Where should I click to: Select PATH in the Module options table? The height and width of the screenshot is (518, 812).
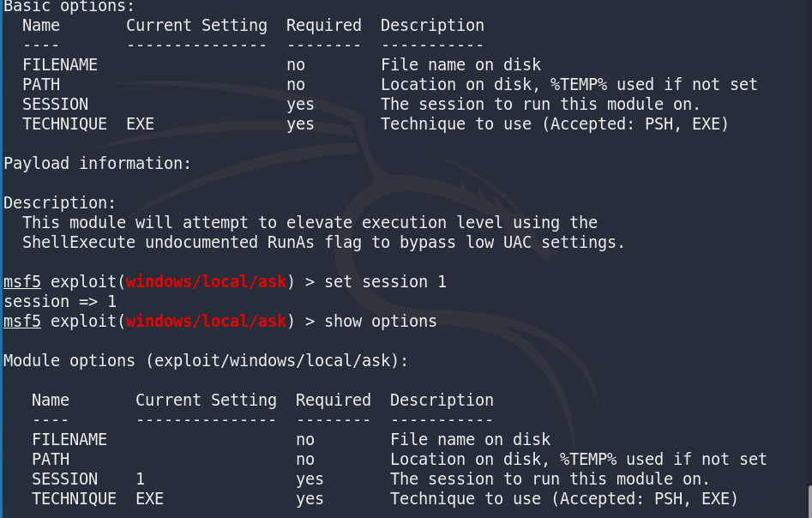pyautogui.click(x=51, y=459)
